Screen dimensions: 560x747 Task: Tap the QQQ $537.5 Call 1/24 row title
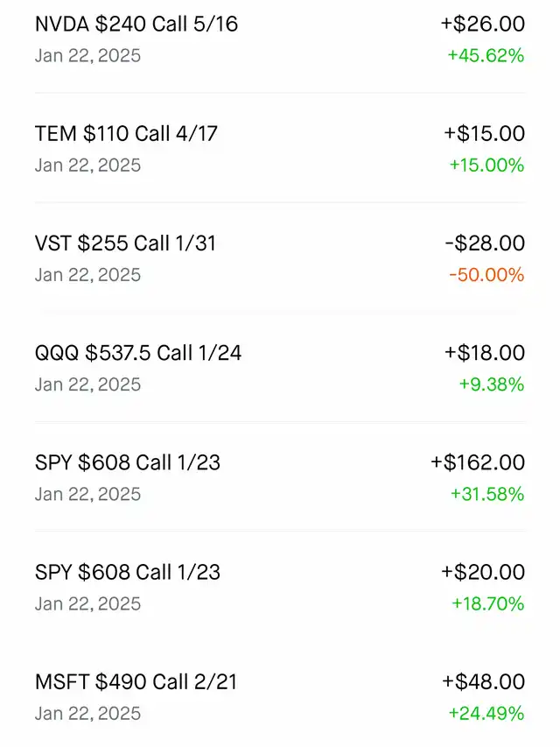(138, 353)
